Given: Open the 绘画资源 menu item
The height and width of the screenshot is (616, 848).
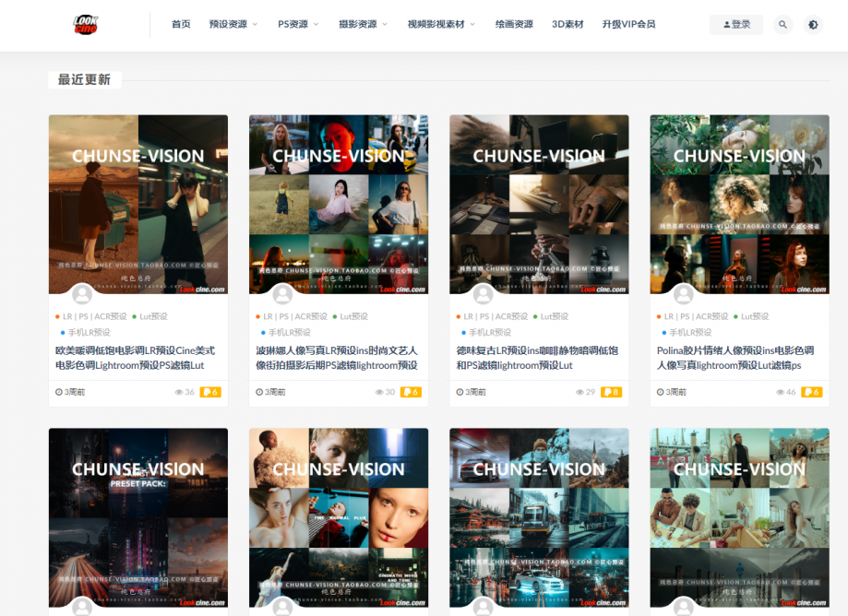Looking at the screenshot, I should pyautogui.click(x=514, y=25).
